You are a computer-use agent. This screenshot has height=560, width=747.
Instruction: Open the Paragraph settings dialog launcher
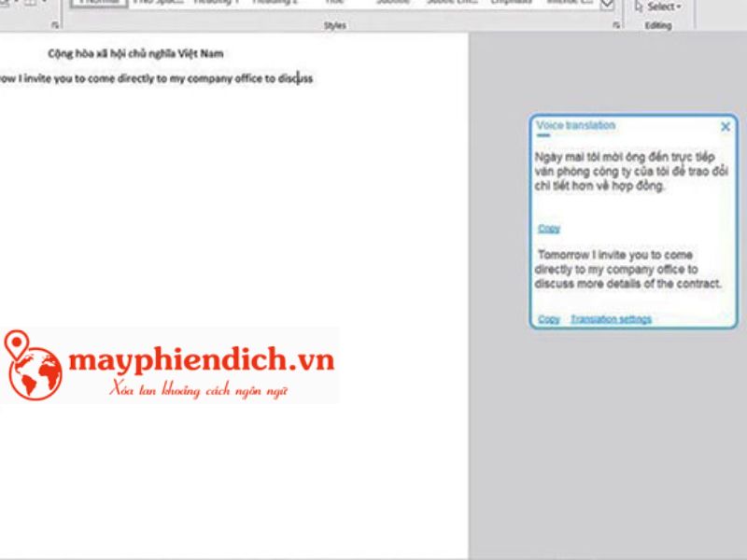point(55,25)
